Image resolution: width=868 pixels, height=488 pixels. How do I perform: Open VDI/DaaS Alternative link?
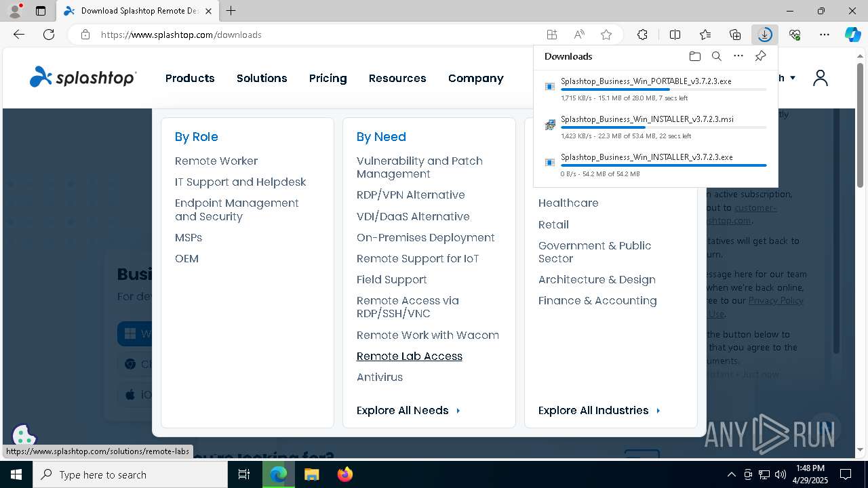413,217
